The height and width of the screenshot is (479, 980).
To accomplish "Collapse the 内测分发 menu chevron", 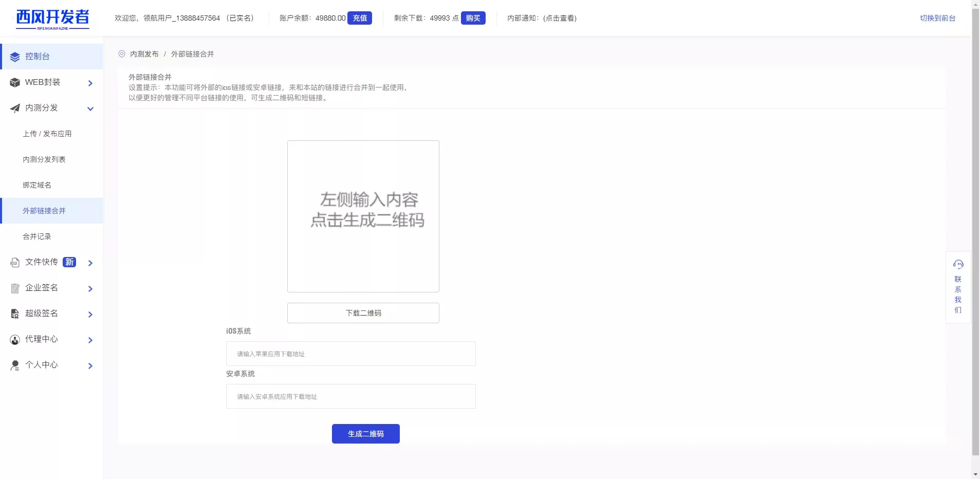I will click(90, 109).
